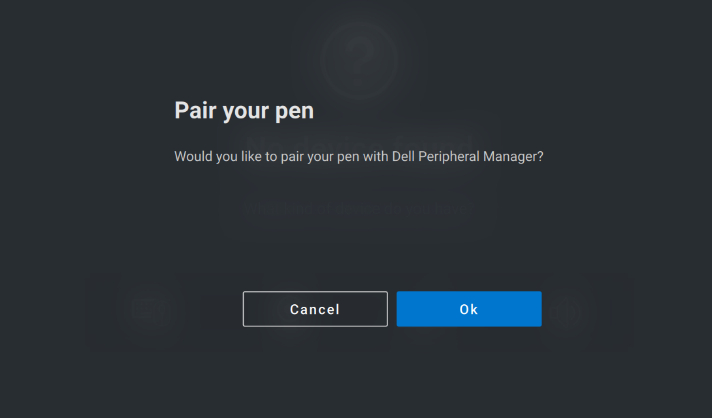
Task: Click the pairing question message text
Action: tap(358, 157)
